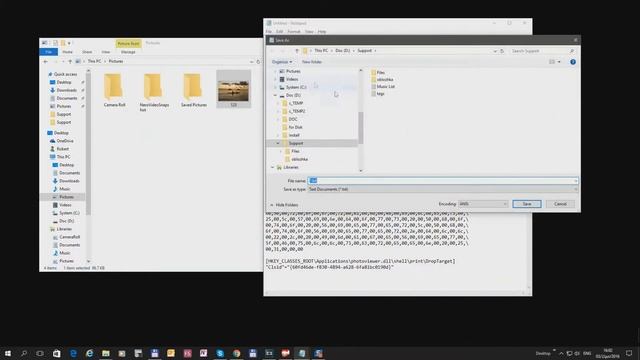Image resolution: width=640 pixels, height=360 pixels.
Task: Open the second folder in Save As file list
Action: pos(382,79)
